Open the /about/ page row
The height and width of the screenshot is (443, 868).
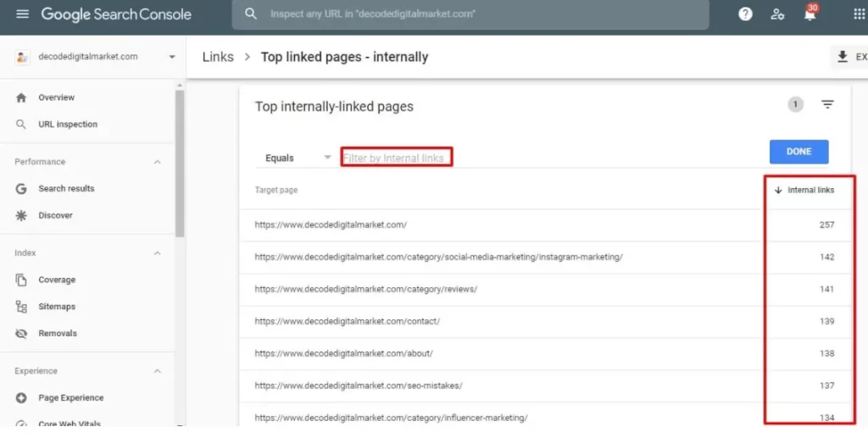[x=545, y=353]
